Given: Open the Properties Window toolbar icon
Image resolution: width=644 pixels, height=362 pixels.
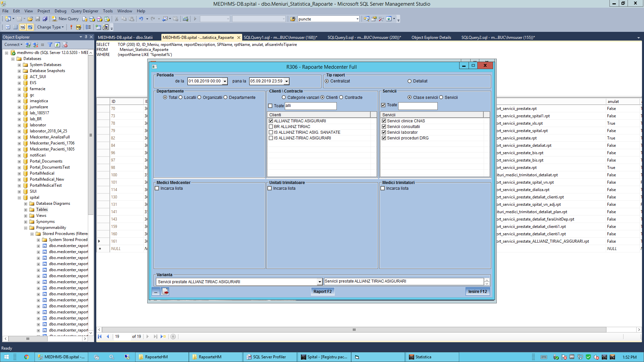Looking at the screenshot, I should point(374,19).
